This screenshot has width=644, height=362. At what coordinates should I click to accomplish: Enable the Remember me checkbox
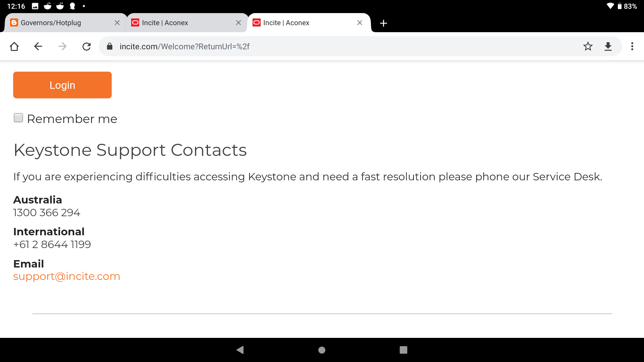point(18,118)
